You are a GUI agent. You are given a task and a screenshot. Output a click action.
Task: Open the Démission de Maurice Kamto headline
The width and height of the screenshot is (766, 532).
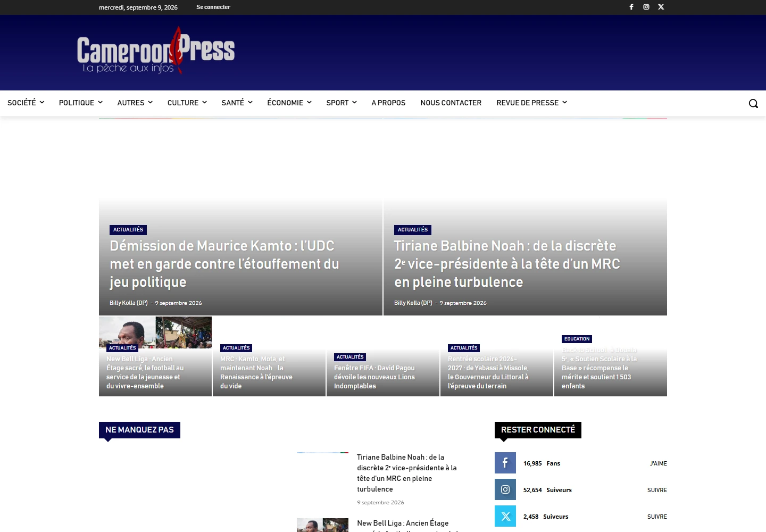[224, 264]
